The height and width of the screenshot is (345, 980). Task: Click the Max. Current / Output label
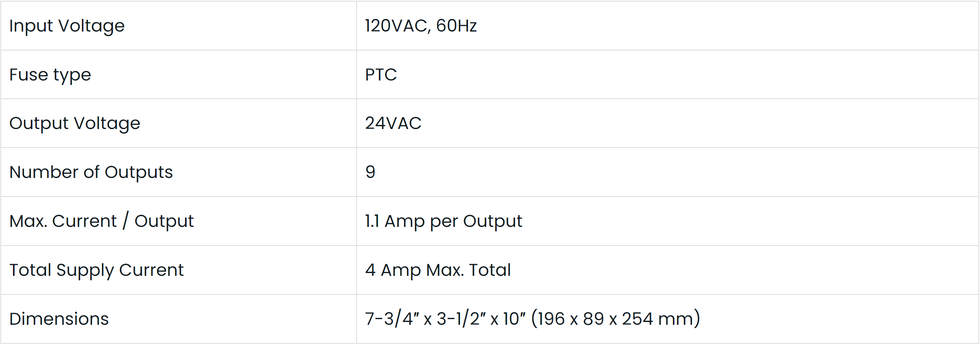click(101, 221)
